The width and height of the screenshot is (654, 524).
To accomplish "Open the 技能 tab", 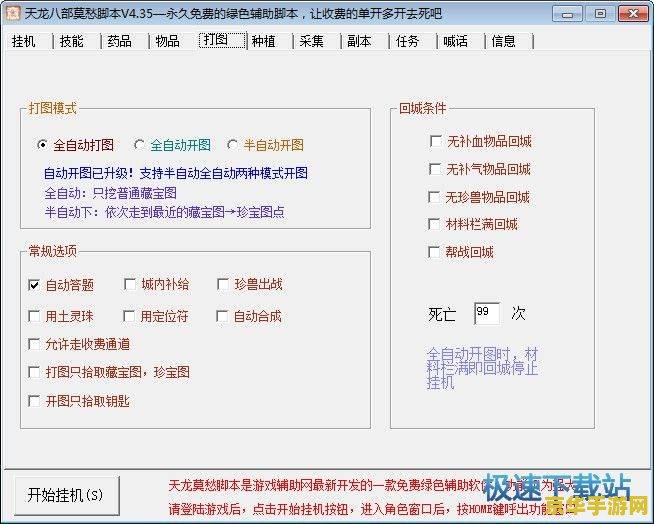I will pyautogui.click(x=72, y=41).
